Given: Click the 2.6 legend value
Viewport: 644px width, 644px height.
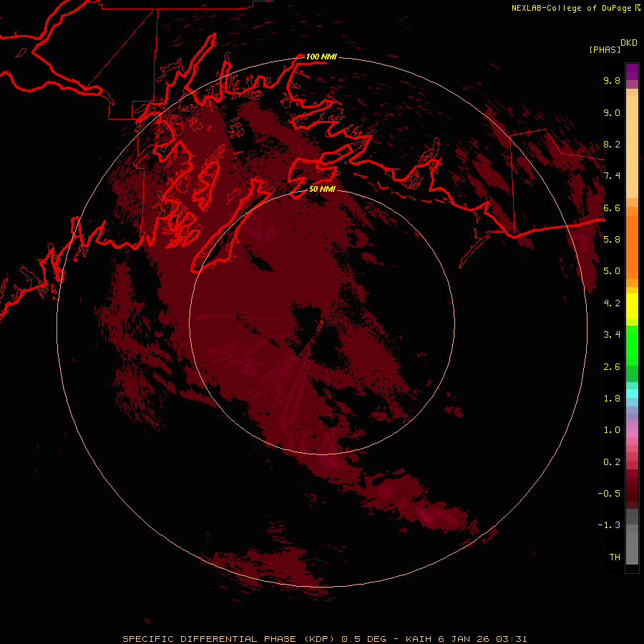Looking at the screenshot, I should (612, 366).
